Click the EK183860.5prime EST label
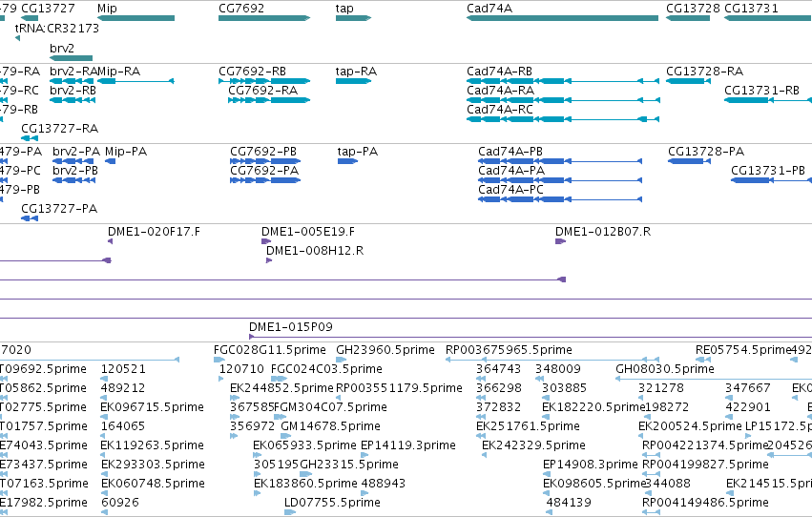Viewport: 812px width, 517px height. click(x=305, y=484)
